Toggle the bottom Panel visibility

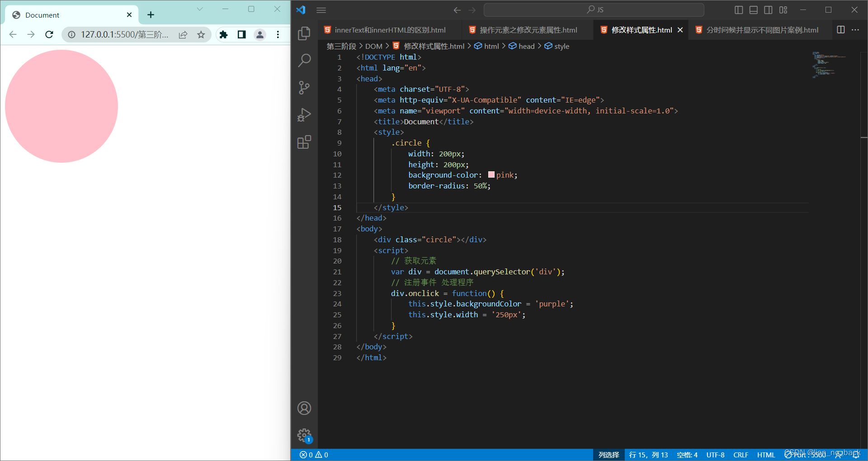[x=754, y=10]
